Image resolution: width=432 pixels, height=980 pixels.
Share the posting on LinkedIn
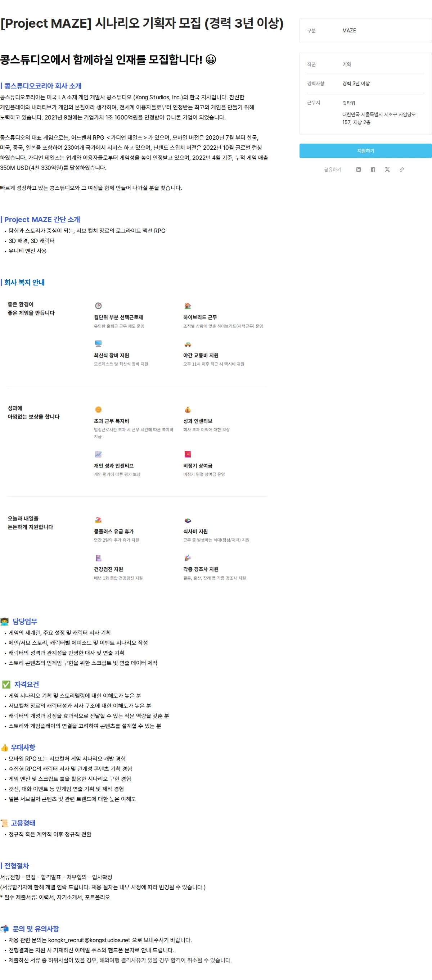click(358, 170)
